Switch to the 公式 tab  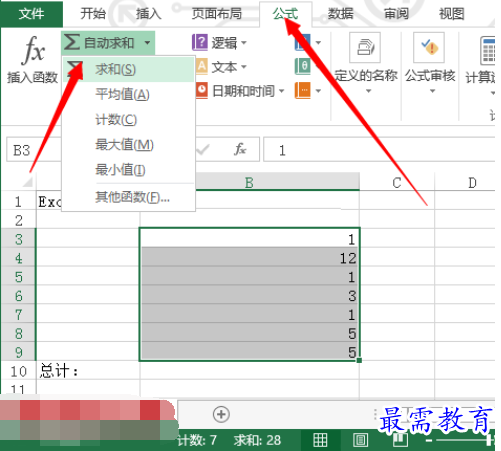[x=285, y=14]
